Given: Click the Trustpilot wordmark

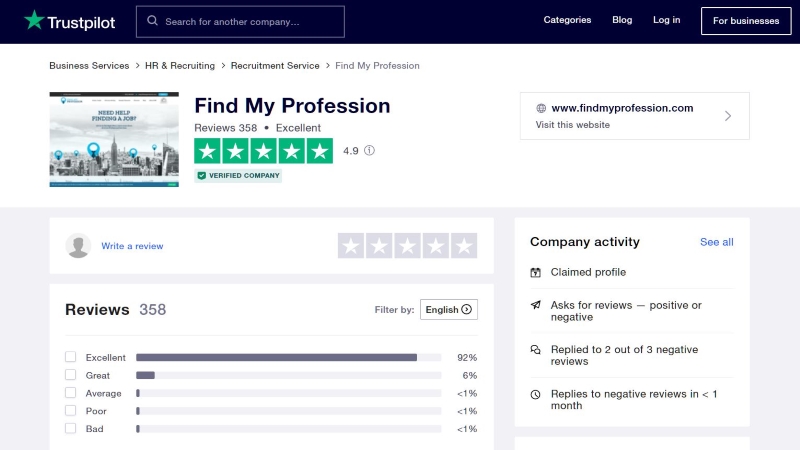Looking at the screenshot, I should [x=81, y=22].
